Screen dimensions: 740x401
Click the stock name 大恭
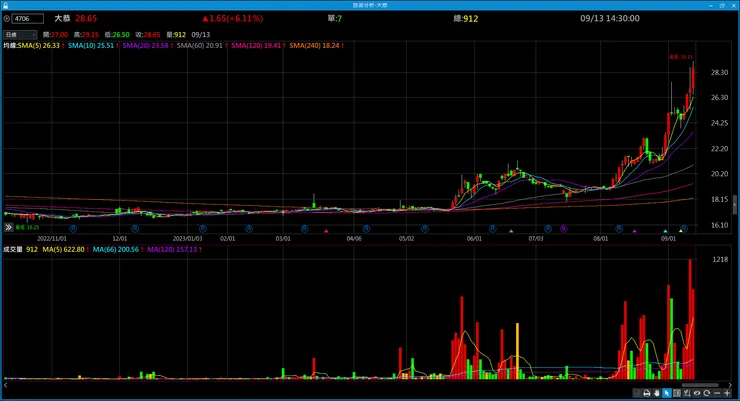pyautogui.click(x=62, y=18)
